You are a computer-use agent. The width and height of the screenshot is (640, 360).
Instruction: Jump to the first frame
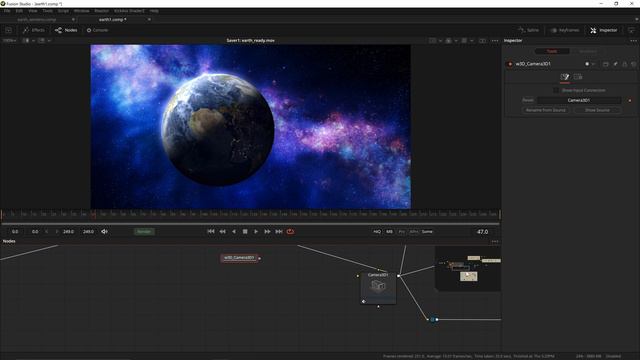(211, 231)
